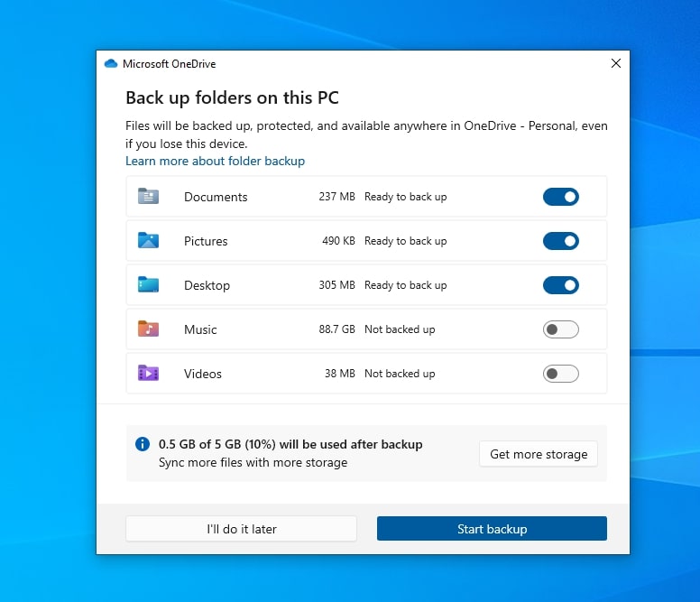700x602 pixels.
Task: Enable the Videos backup toggle
Action: [x=561, y=374]
